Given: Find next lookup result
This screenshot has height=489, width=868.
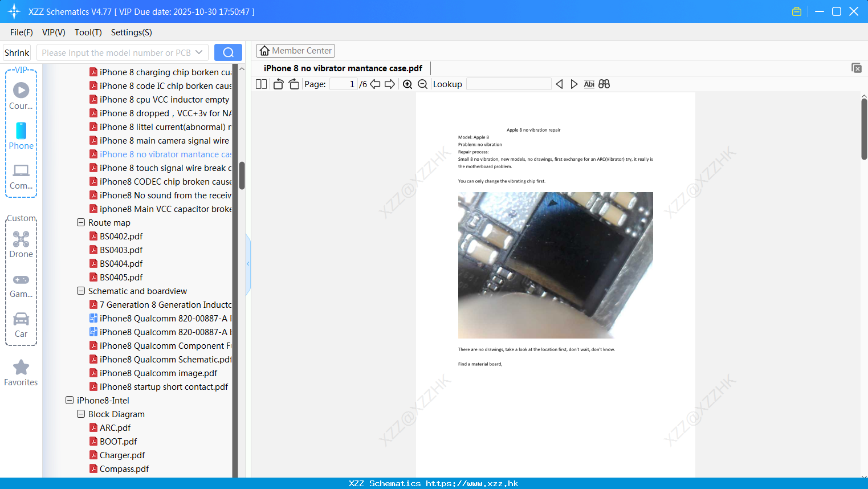Looking at the screenshot, I should pos(574,84).
